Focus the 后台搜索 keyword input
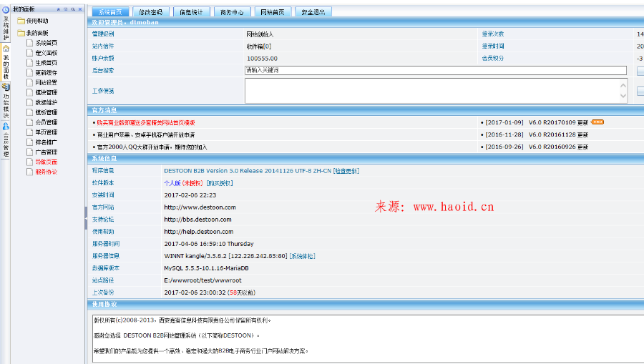Screen dimensions: 644x364 pos(436,70)
